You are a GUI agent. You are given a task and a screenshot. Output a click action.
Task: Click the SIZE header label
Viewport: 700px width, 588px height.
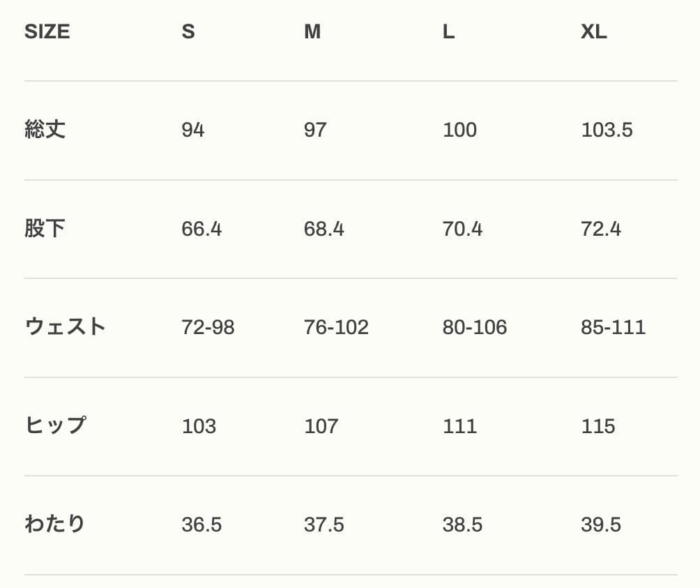tap(47, 32)
